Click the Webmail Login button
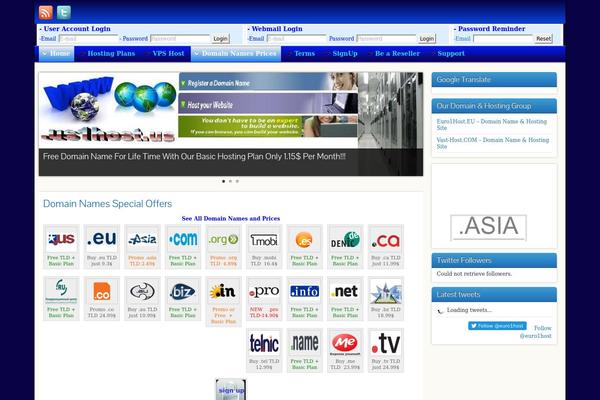The width and height of the screenshot is (600, 400). click(x=427, y=39)
